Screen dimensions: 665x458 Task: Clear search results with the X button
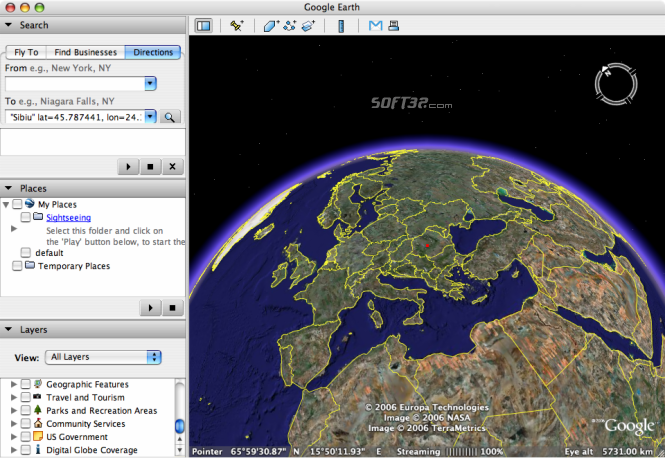(x=172, y=167)
